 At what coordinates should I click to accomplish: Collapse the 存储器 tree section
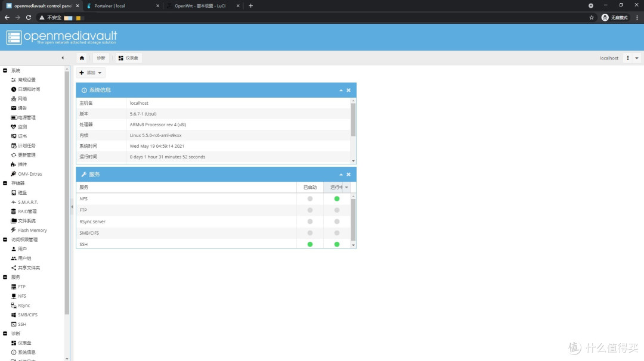[x=5, y=183]
